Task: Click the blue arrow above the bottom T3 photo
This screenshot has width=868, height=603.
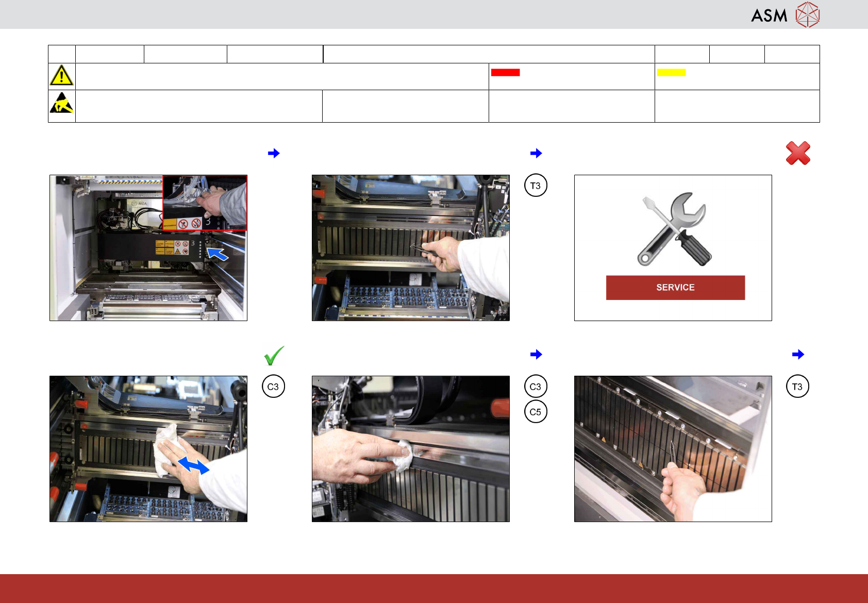Action: (x=798, y=354)
